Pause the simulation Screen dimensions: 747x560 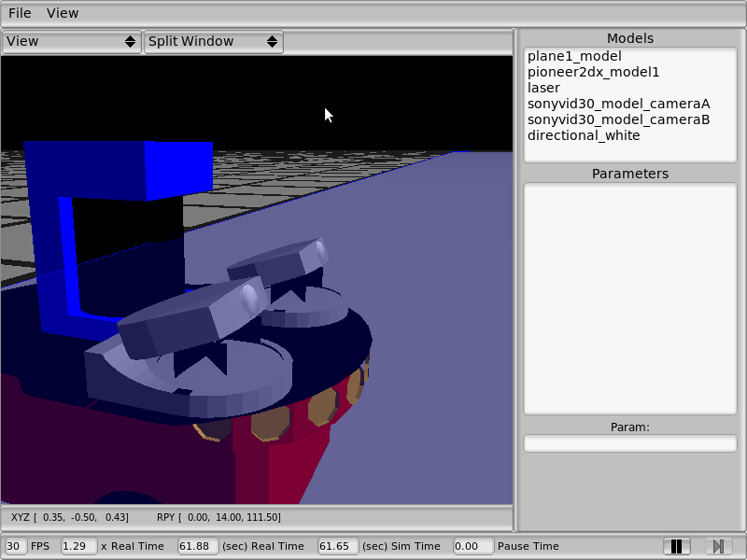tap(676, 546)
